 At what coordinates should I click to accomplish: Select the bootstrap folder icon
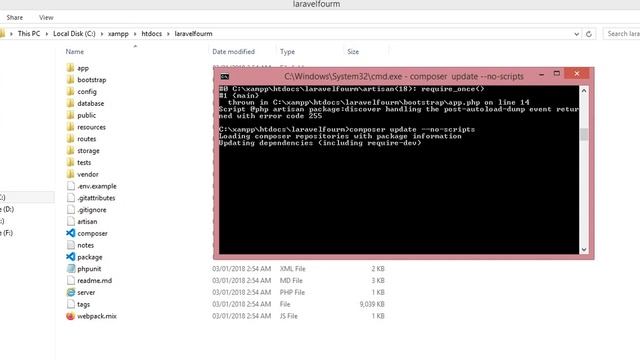(70, 80)
